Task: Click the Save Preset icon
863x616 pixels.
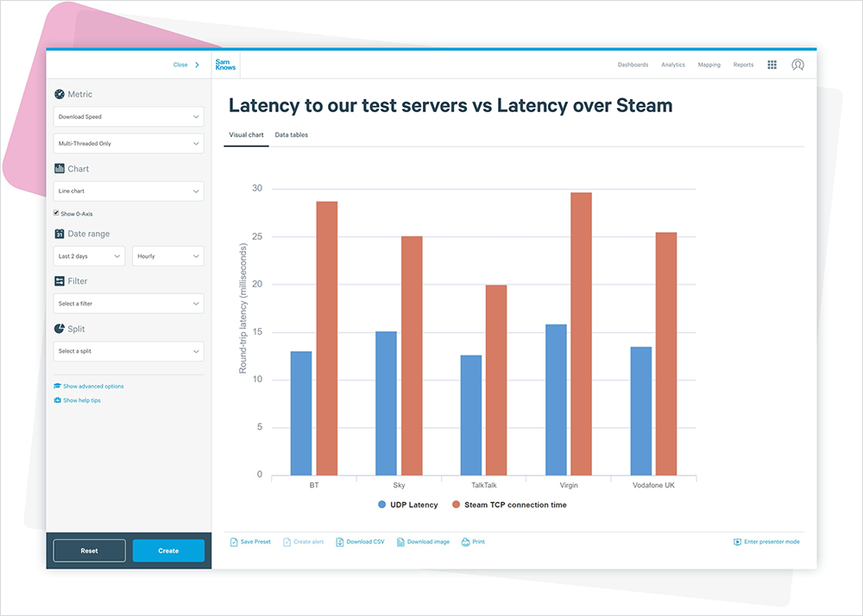Action: pos(235,542)
